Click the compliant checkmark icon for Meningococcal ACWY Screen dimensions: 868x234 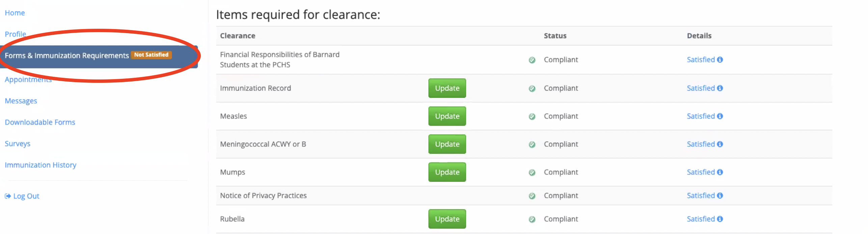(x=532, y=145)
